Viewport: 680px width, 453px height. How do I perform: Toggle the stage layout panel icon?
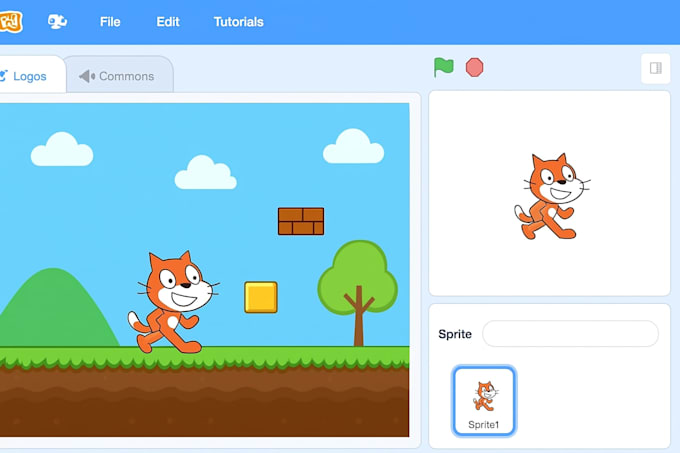(655, 68)
